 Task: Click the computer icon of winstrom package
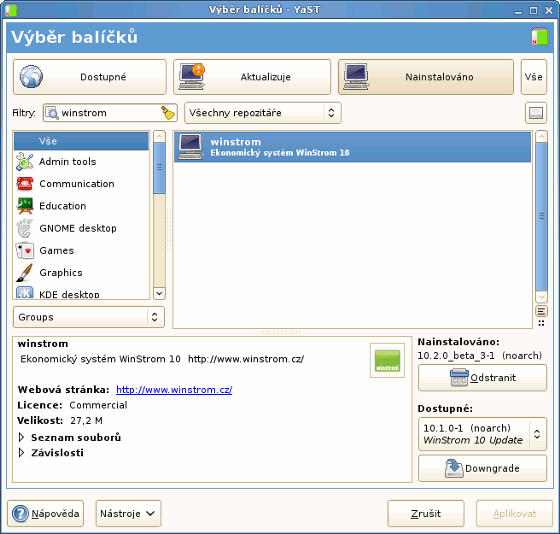(191, 147)
